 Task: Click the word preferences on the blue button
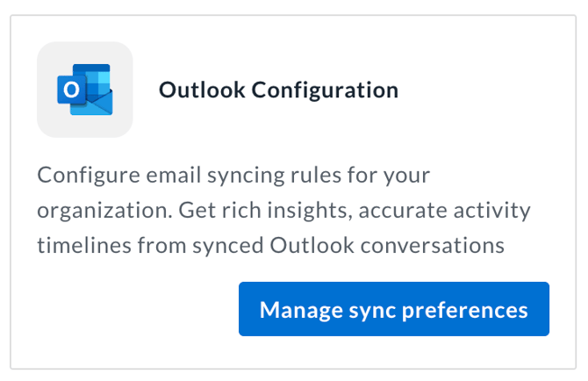[465, 311]
